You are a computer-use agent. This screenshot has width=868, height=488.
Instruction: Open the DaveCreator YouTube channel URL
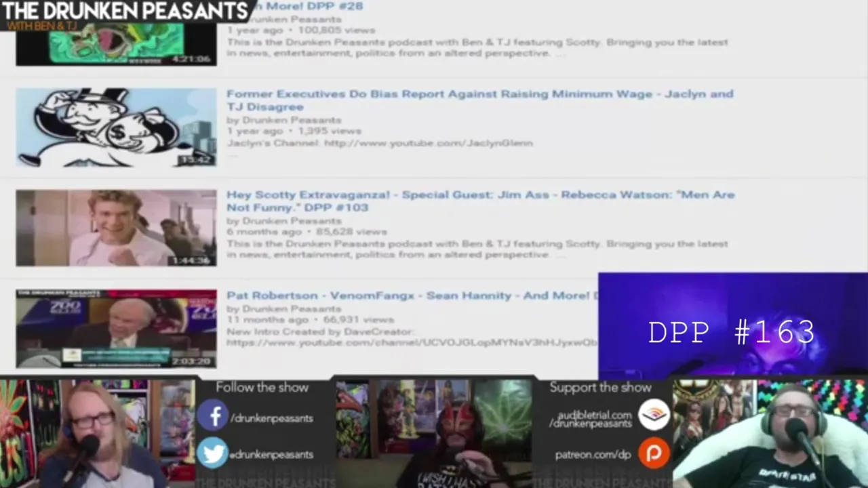(x=412, y=342)
